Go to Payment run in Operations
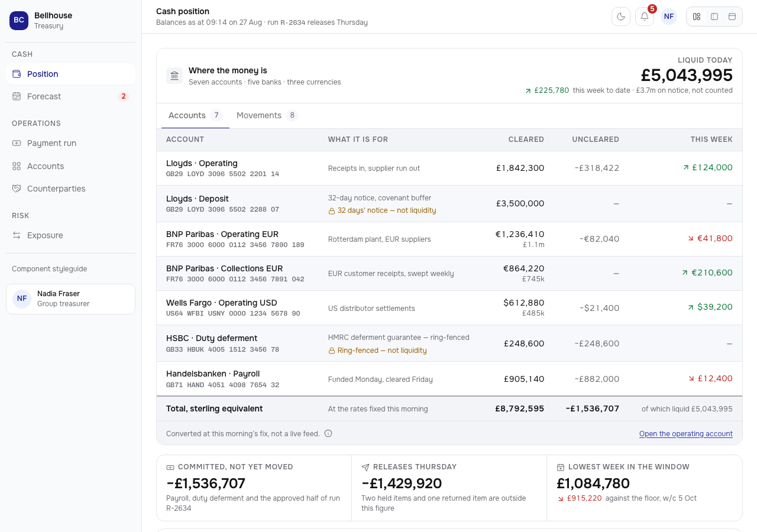This screenshot has height=532, width=757. (70, 143)
